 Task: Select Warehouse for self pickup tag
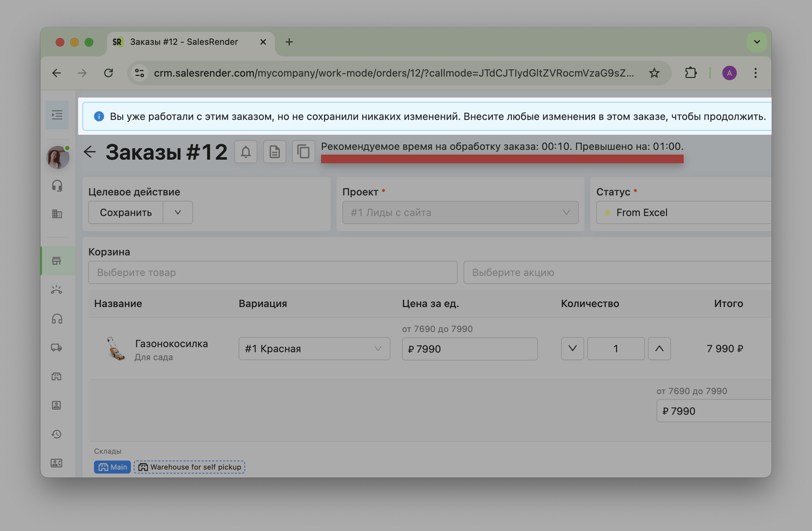(189, 467)
